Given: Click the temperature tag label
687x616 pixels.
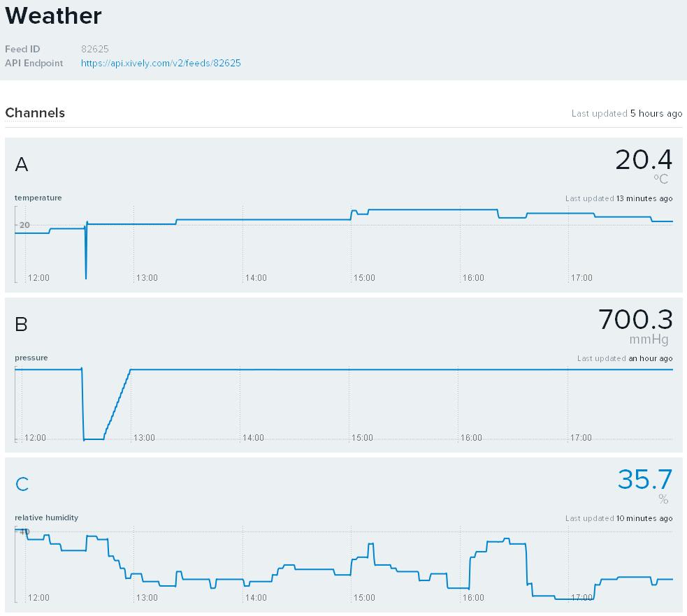Looking at the screenshot, I should click(38, 198).
